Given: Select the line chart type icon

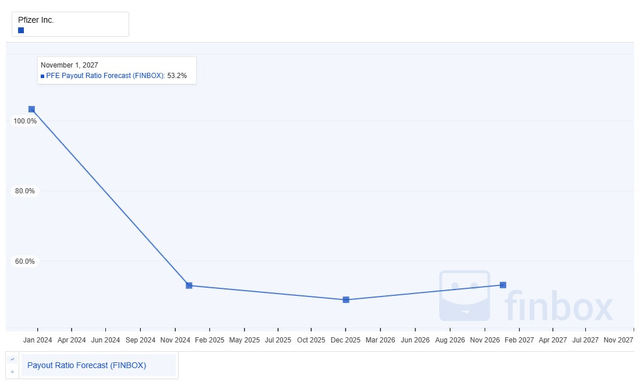Looking at the screenshot, I should [12, 359].
